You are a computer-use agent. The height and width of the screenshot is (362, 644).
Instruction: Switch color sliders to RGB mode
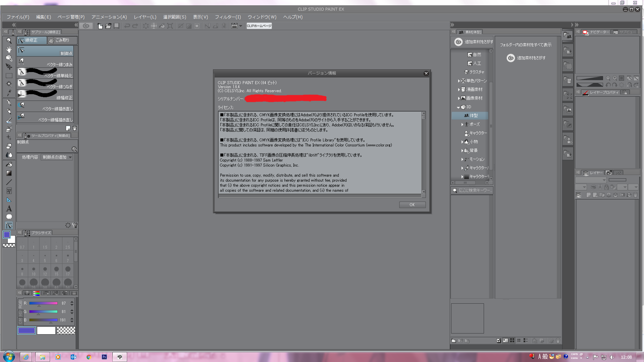tap(20, 304)
